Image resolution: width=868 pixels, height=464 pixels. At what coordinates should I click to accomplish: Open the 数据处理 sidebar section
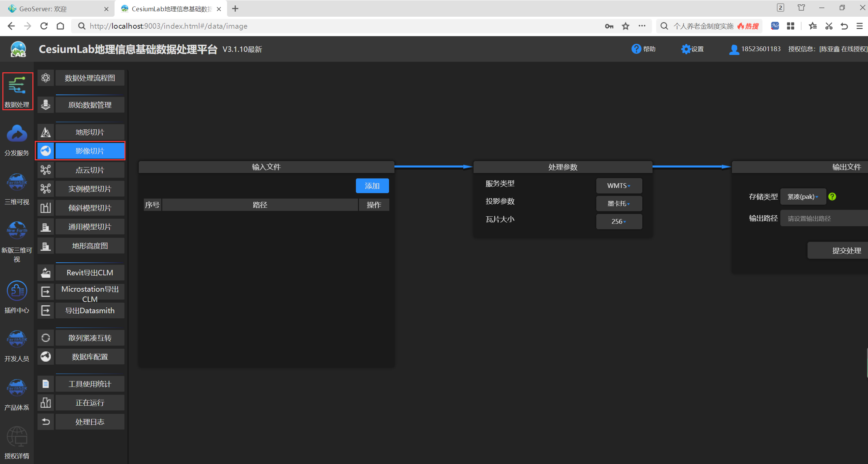coord(17,91)
